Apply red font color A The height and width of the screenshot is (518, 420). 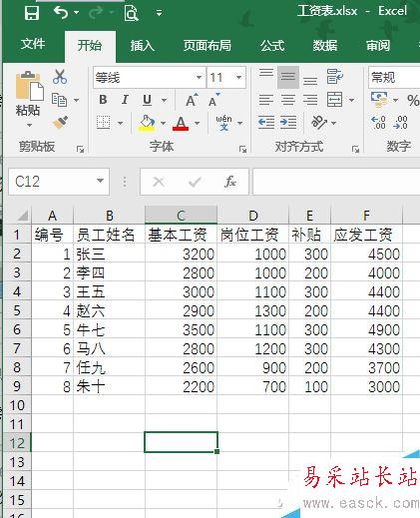(x=181, y=123)
